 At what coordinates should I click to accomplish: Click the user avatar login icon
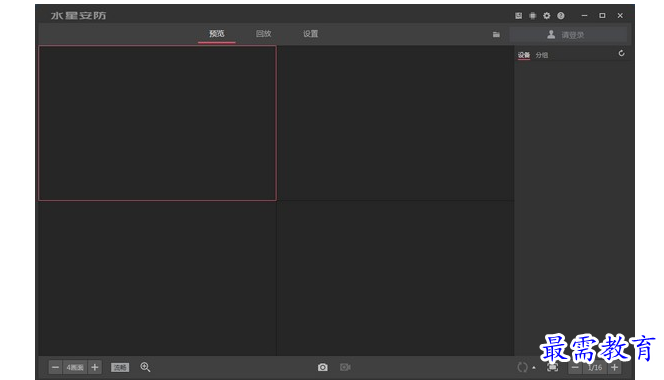click(x=551, y=34)
